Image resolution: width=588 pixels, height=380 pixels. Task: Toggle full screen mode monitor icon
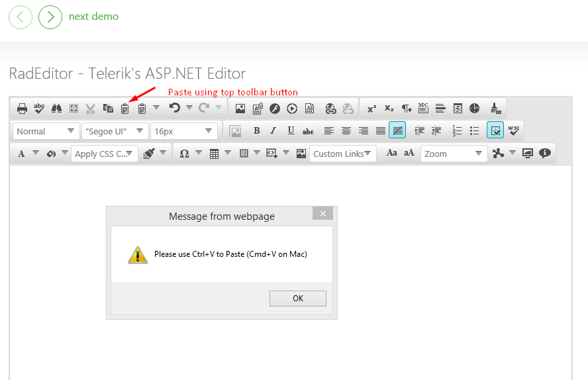[528, 154]
